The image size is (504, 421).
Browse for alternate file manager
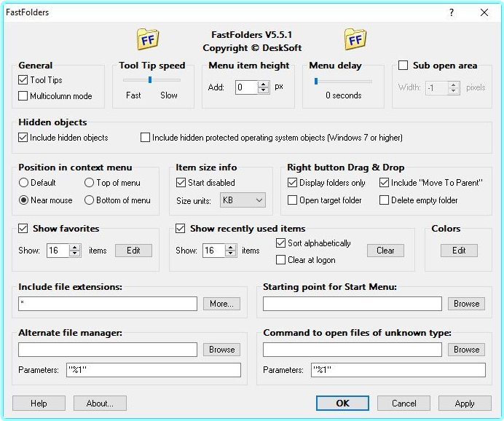point(221,350)
